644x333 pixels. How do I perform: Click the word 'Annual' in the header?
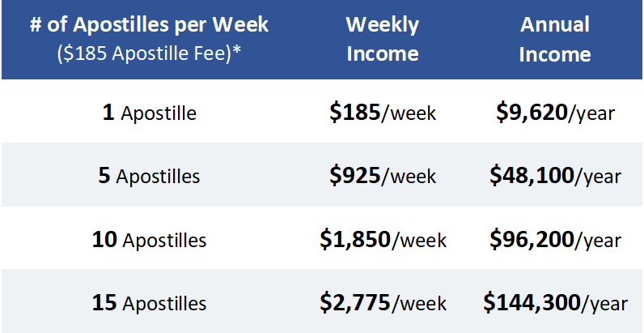click(x=555, y=24)
